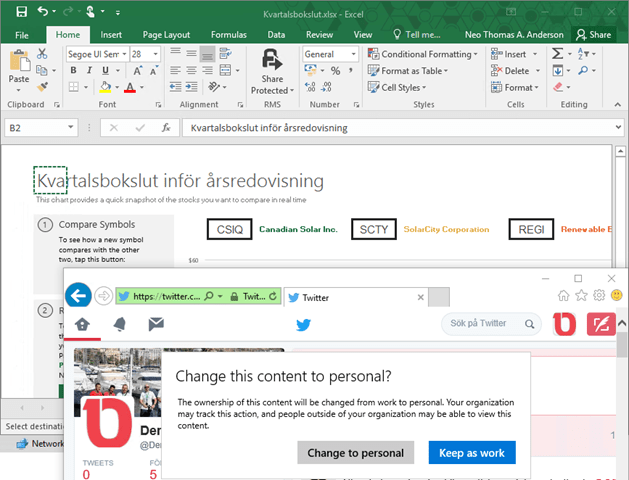Viewport: 629px width, 480px height.
Task: Click the Share Protected RMS icon
Action: click(x=272, y=71)
